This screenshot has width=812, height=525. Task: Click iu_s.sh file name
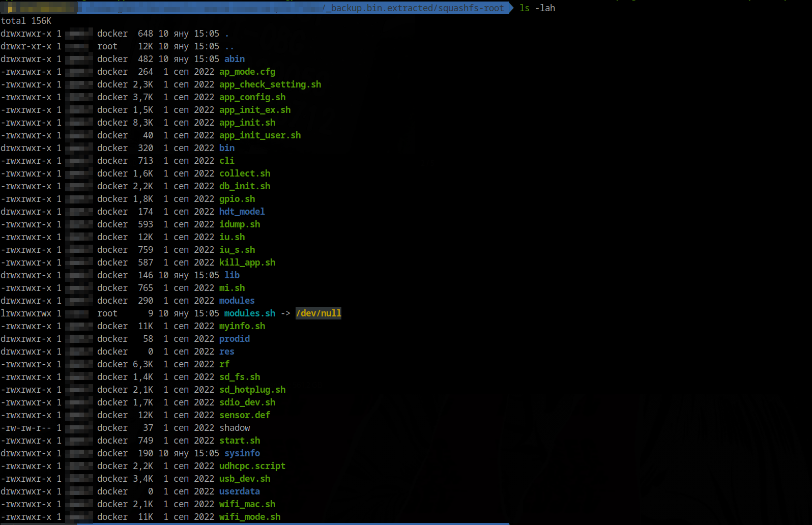point(237,250)
